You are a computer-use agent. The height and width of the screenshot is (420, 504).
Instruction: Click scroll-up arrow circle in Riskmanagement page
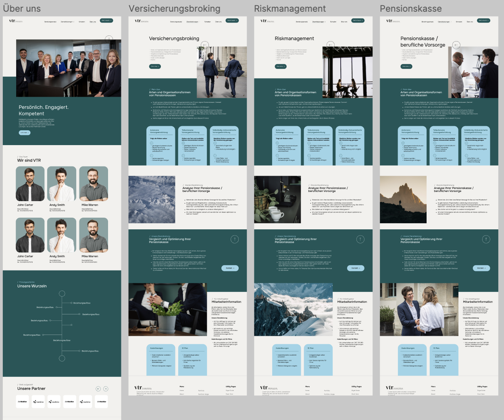(x=360, y=239)
